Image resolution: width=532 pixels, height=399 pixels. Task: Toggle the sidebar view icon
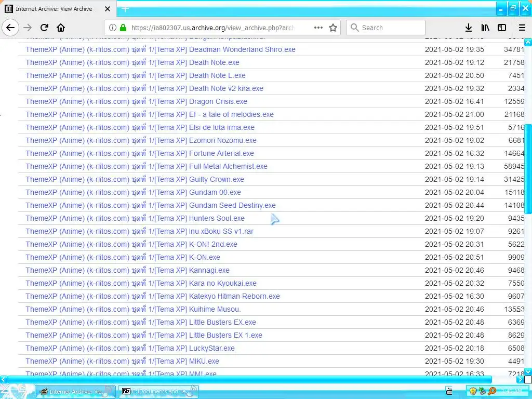502,28
